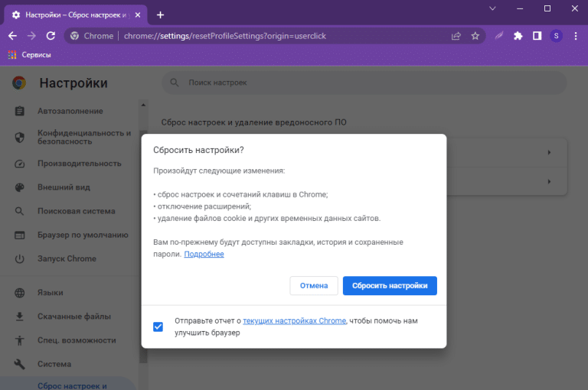
Task: Open Chrome's three-dot menu
Action: (x=576, y=36)
